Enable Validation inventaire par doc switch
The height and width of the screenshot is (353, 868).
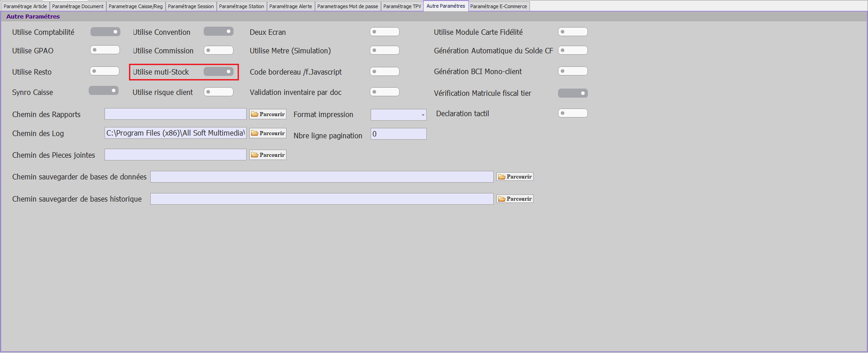385,92
